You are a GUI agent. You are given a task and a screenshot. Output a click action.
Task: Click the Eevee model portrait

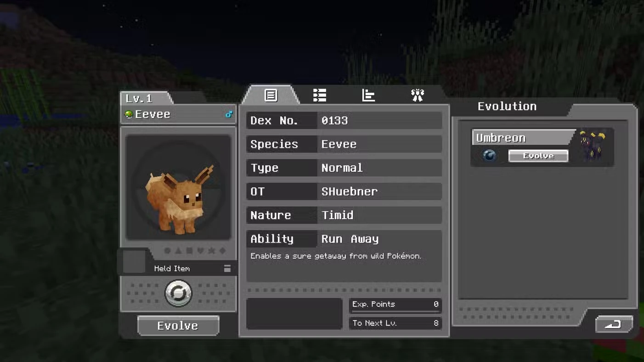coord(178,187)
